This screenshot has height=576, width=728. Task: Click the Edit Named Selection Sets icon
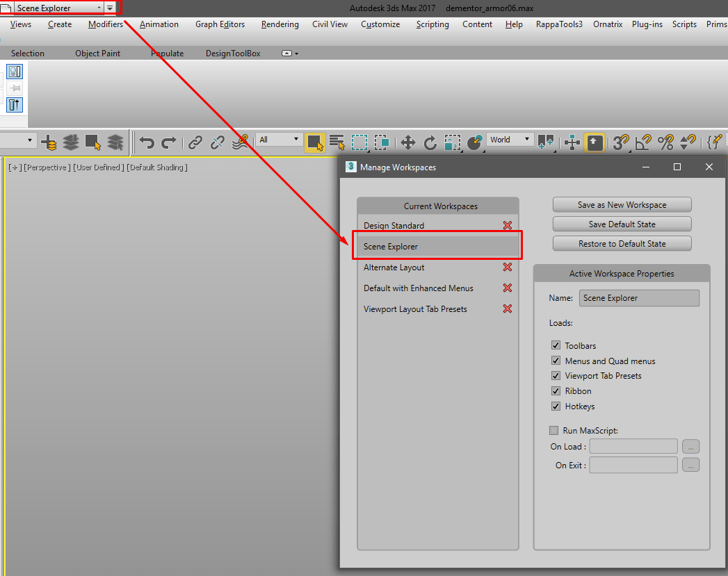[715, 142]
